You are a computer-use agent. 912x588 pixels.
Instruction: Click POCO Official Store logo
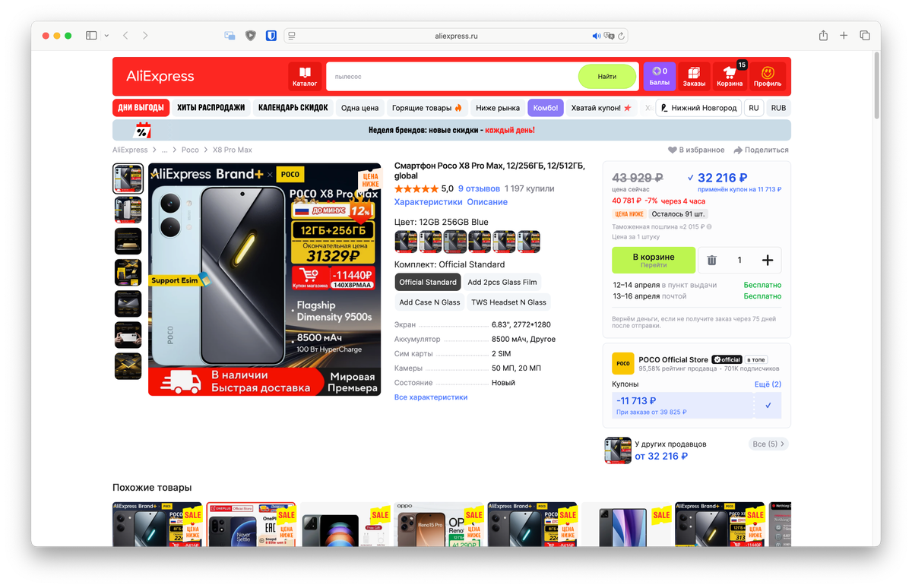point(623,363)
